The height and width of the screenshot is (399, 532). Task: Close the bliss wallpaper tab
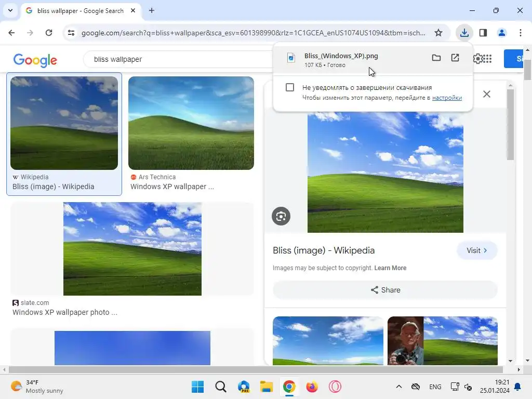[x=133, y=10]
